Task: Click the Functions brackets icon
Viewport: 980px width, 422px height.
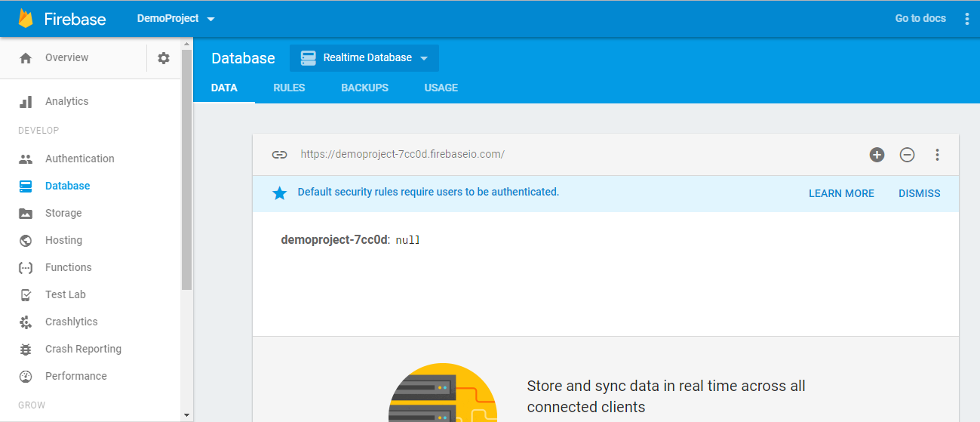Action: 26,267
